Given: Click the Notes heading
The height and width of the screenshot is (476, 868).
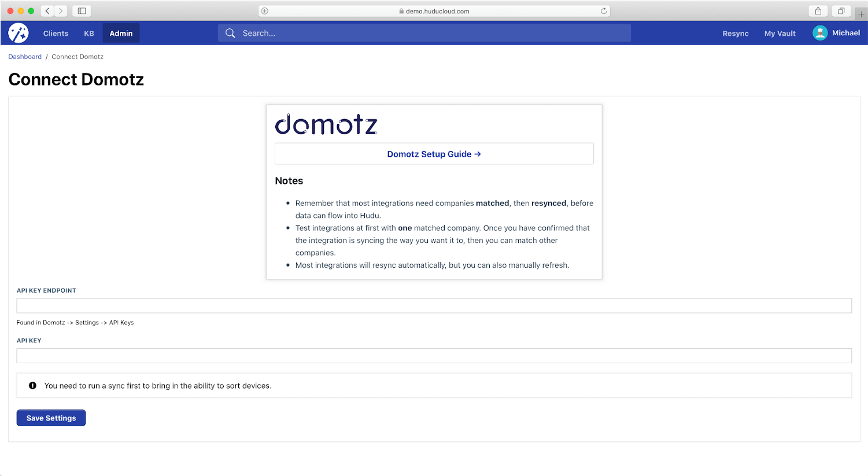Looking at the screenshot, I should click(x=289, y=180).
